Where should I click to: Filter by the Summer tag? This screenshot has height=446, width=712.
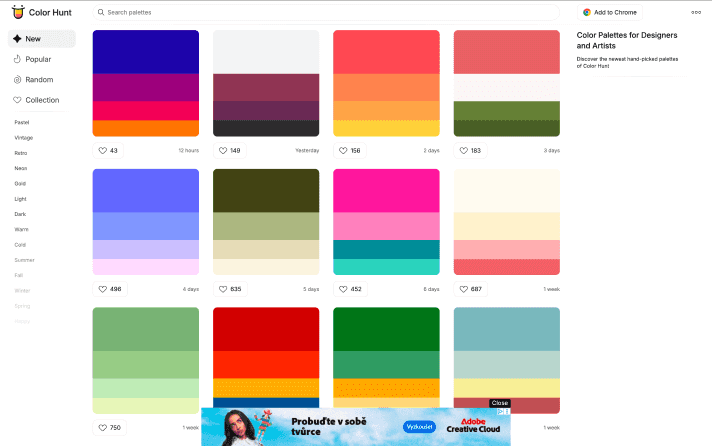point(25,260)
